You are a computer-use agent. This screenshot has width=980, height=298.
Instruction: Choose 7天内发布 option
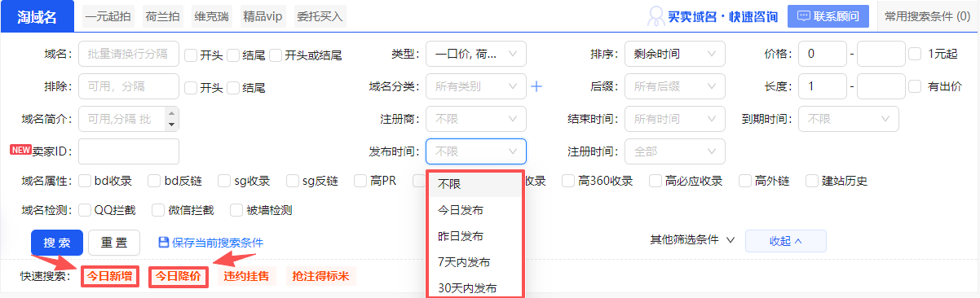tap(475, 262)
